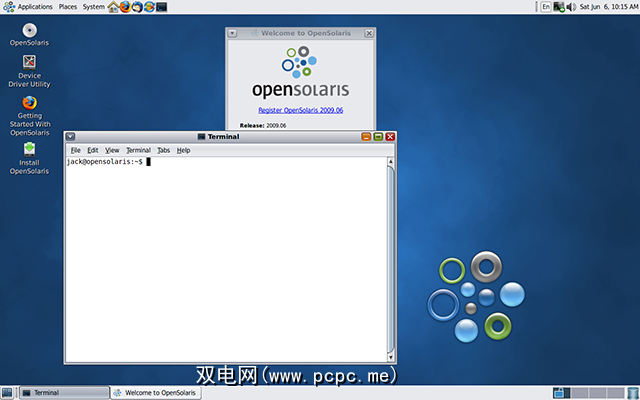640x400 pixels.
Task: Click the "Release: 2009.06" text
Action: coord(263,125)
